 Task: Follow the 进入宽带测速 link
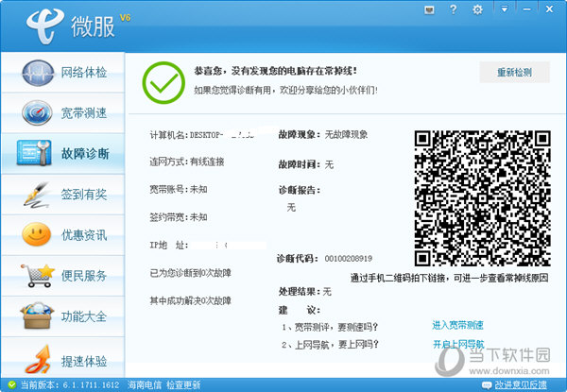click(x=457, y=325)
